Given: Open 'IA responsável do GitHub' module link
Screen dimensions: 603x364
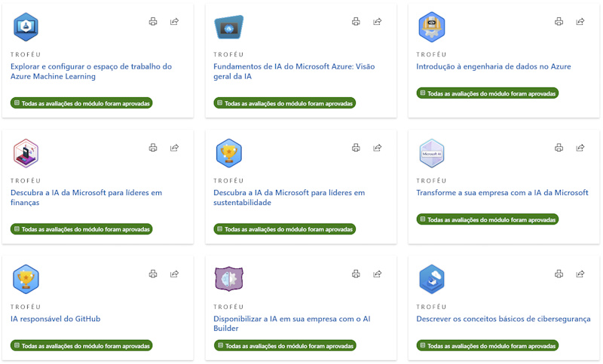Looking at the screenshot, I should point(55,319).
